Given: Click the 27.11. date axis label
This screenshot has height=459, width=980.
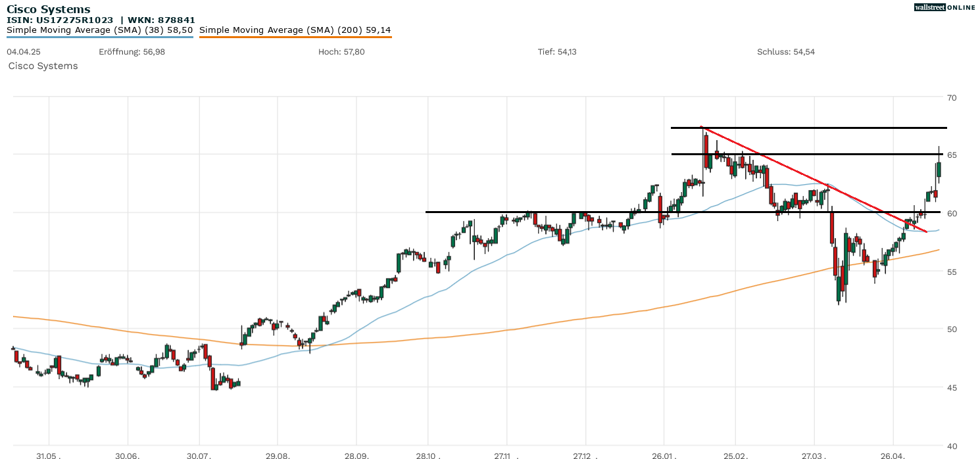Looking at the screenshot, I should click(506, 455).
